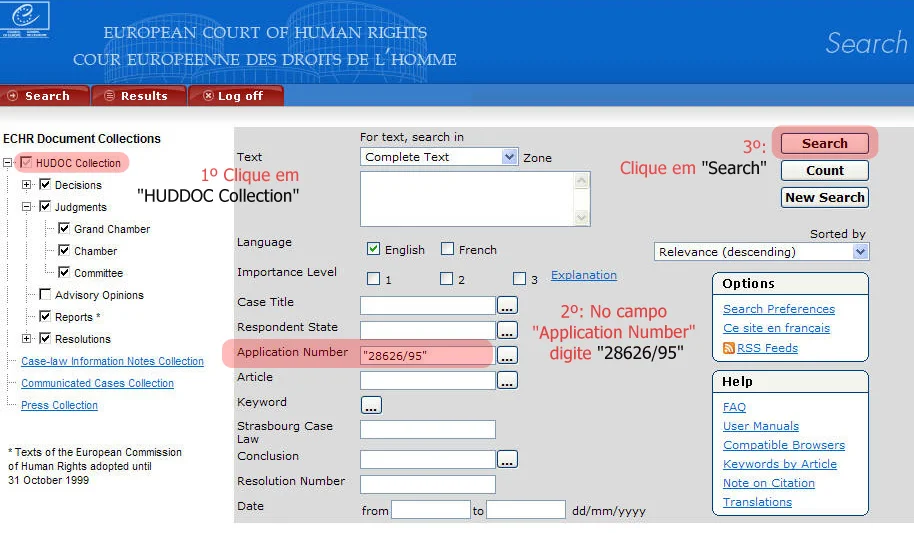
Task: Open the Respondent State ellipsis lookup button
Action: [507, 330]
